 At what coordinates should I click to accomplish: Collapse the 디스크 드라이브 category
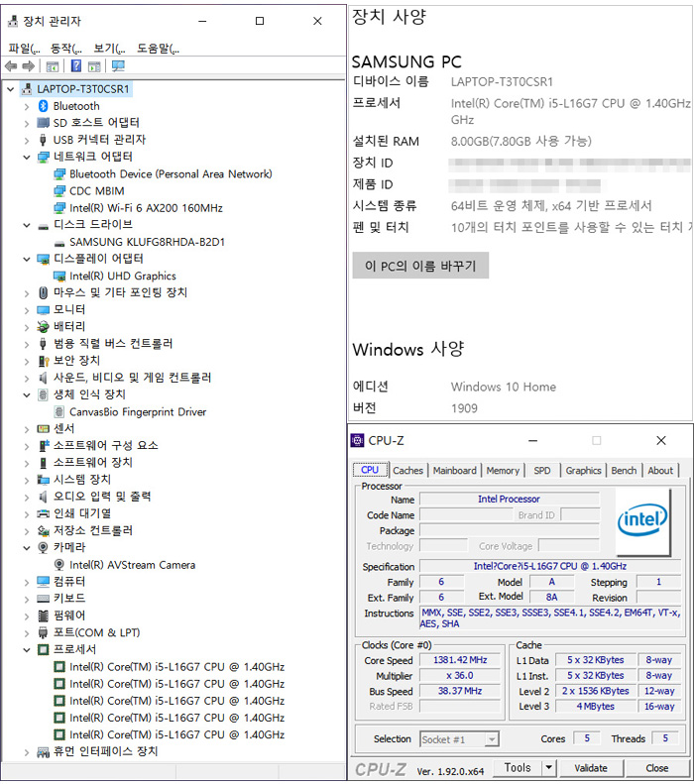pos(27,225)
